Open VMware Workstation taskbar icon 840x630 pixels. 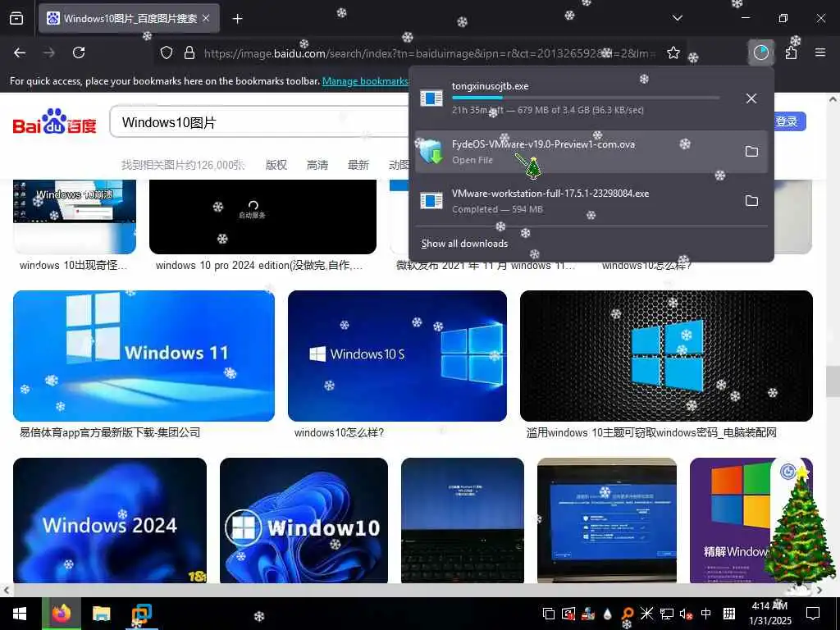pyautogui.click(x=141, y=614)
